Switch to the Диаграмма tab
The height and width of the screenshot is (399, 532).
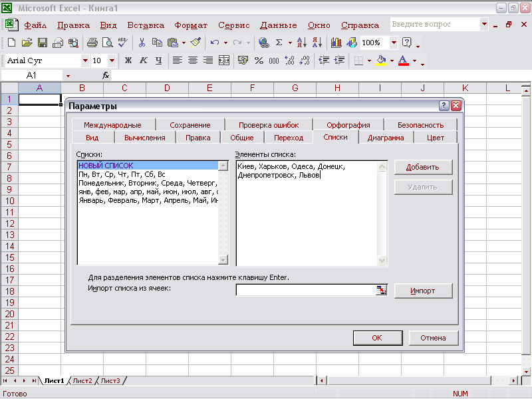click(x=386, y=138)
